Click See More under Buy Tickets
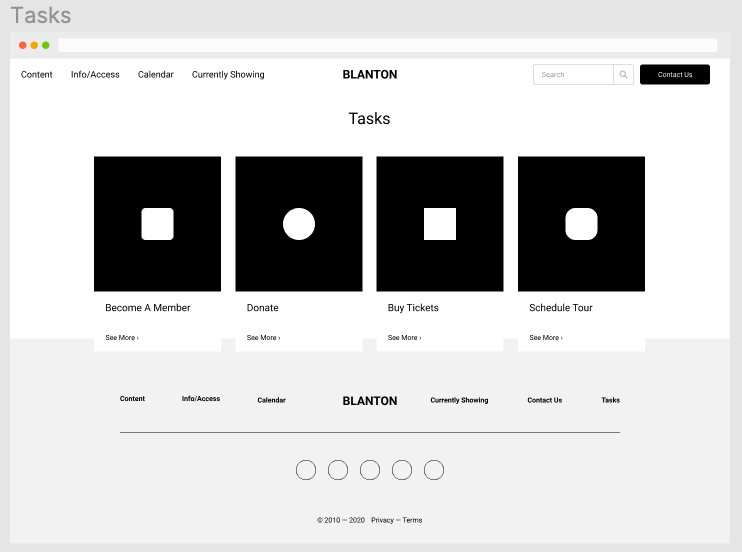The height and width of the screenshot is (552, 742). coord(405,338)
